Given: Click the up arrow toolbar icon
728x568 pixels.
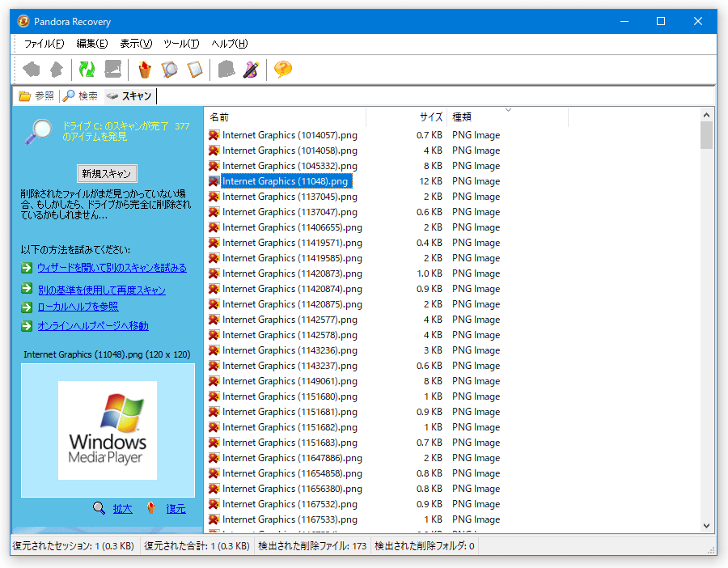Looking at the screenshot, I should point(57,70).
